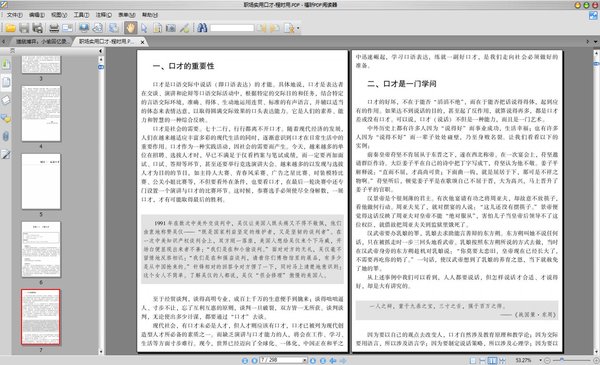Open the zoom percentage dropdown arrow
The height and width of the screenshot is (365, 600).
point(540,360)
